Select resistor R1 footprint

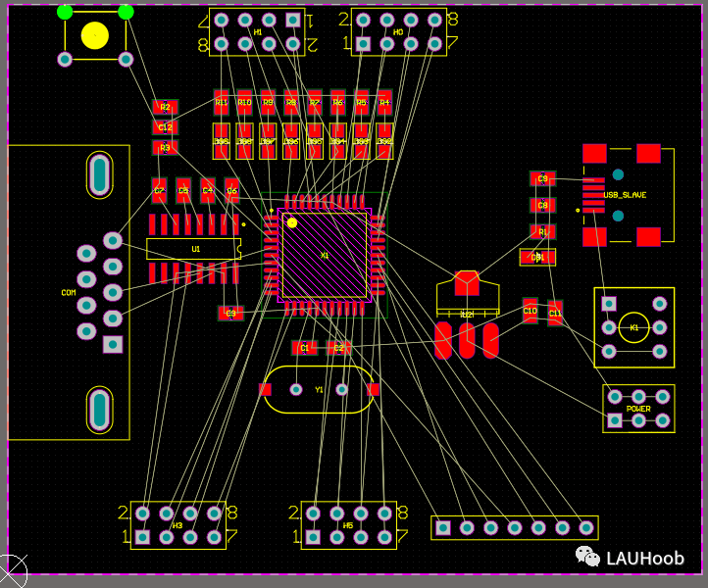(542, 232)
